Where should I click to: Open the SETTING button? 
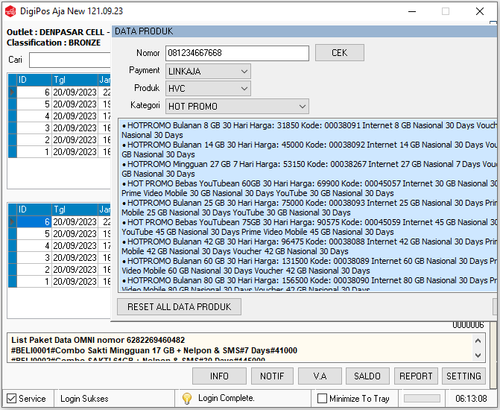(x=464, y=376)
